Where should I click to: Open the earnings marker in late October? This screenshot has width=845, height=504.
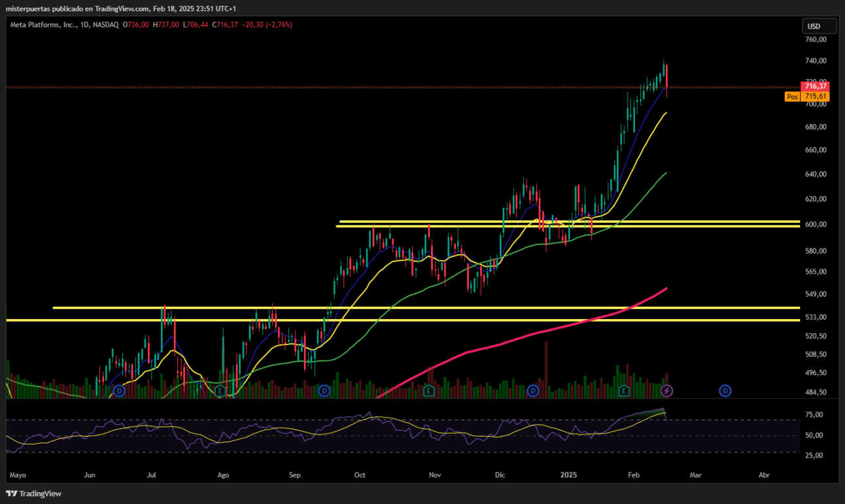429,391
